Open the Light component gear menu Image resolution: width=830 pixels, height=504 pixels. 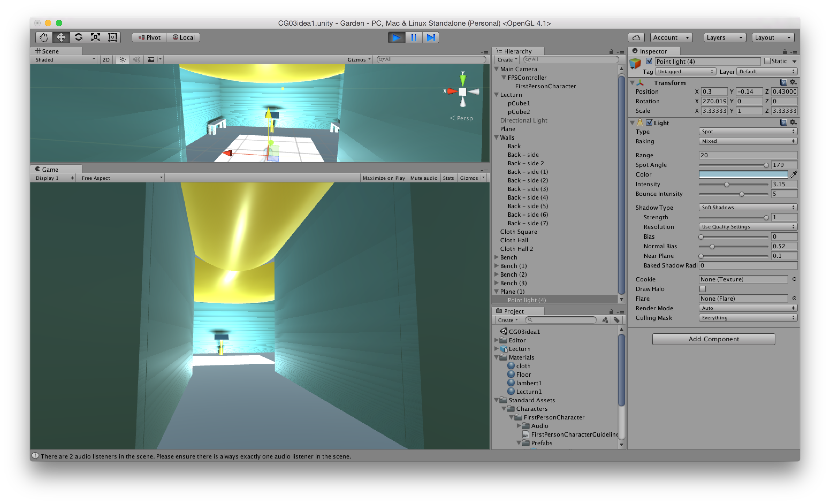tap(793, 123)
